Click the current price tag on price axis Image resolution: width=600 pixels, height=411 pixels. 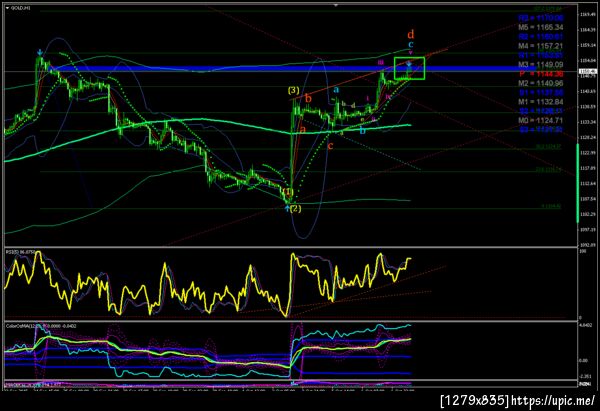[588, 72]
